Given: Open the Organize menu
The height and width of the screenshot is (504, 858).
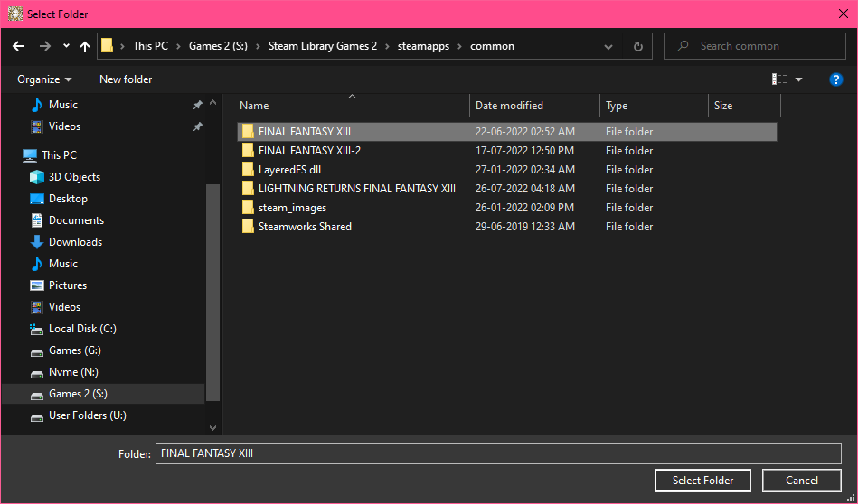Looking at the screenshot, I should [x=44, y=79].
